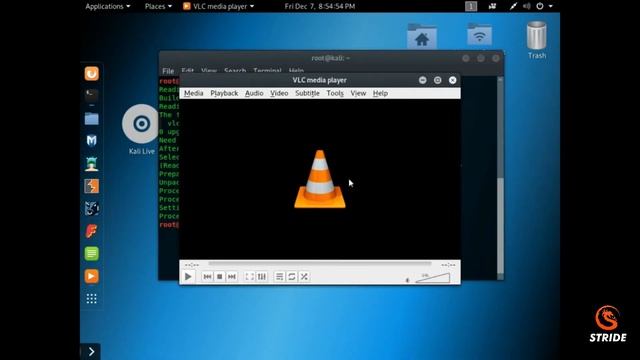Open the Kali Live disc icon

point(141,129)
